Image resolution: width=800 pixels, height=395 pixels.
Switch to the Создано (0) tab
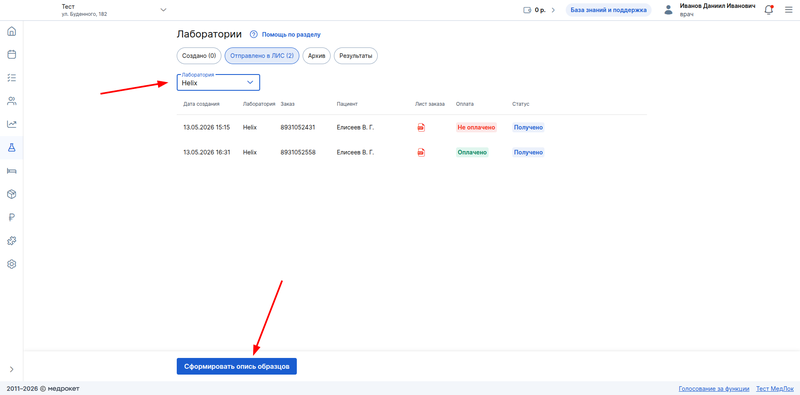(199, 56)
